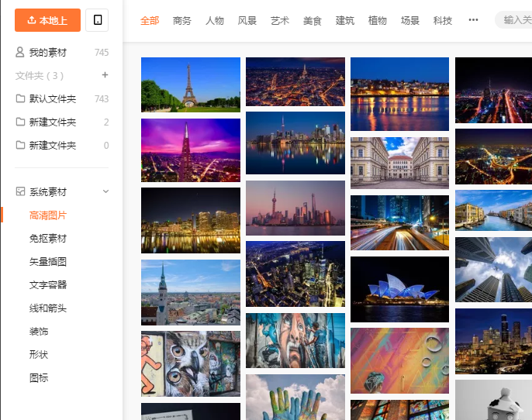Select 矢量插图 in the sidebar
The image size is (532, 420).
48,262
